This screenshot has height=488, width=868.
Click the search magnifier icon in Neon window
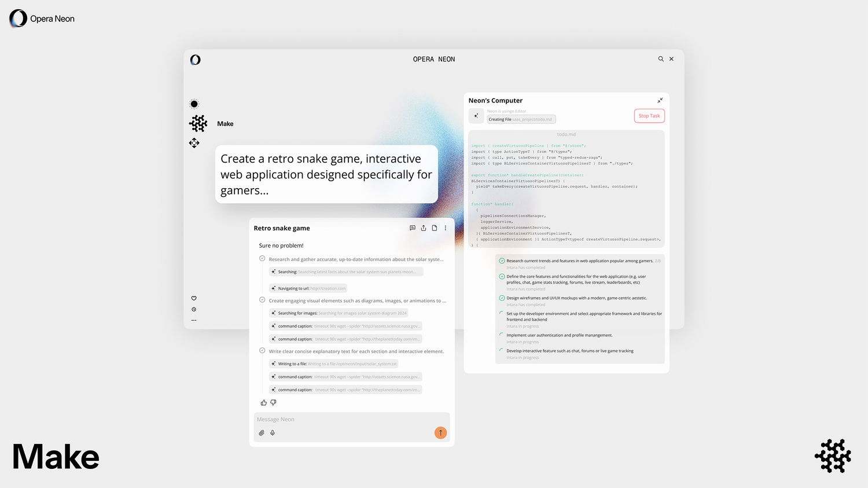pos(661,59)
